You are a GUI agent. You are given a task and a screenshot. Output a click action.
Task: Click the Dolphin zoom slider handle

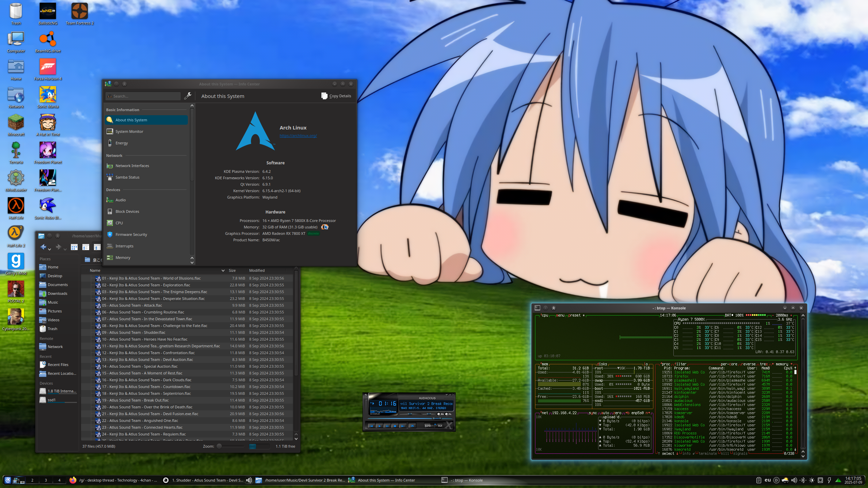coord(219,446)
